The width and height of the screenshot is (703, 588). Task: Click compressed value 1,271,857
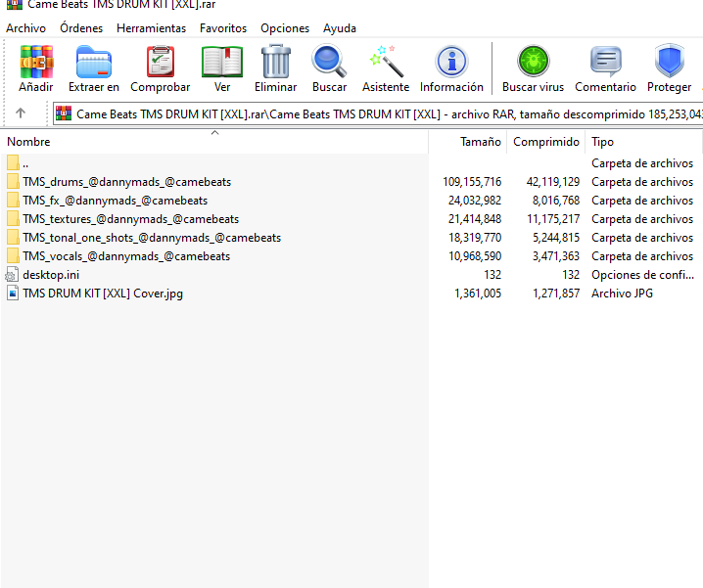[556, 294]
